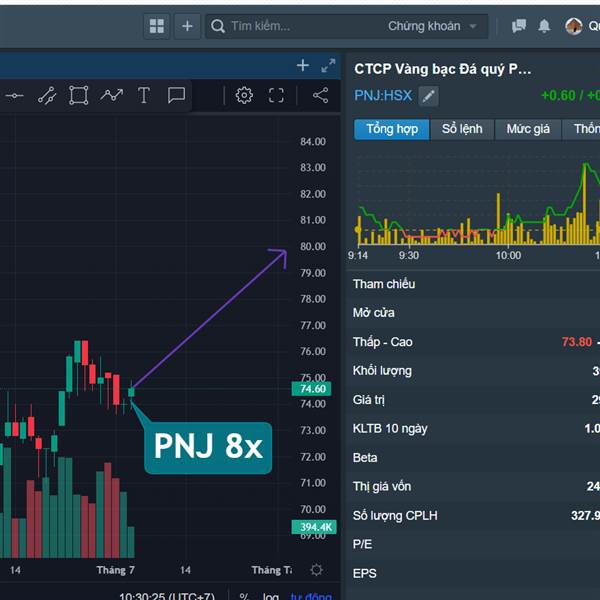Edit the PNJ:HSX symbol with pencil icon
This screenshot has height=600, width=600.
(429, 96)
